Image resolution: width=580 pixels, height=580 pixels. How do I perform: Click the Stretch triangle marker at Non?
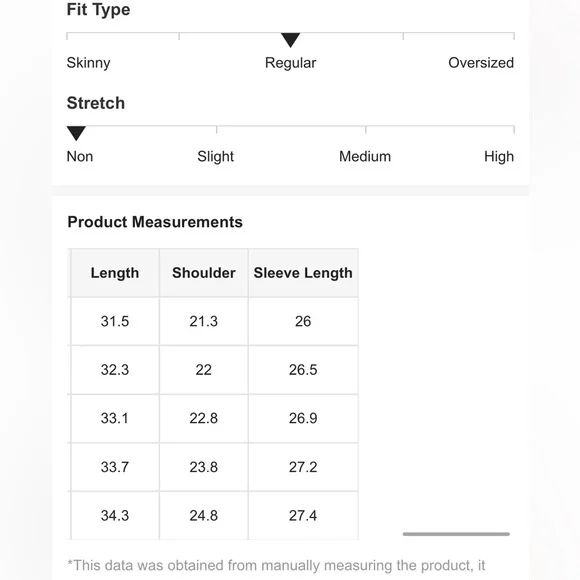76,133
